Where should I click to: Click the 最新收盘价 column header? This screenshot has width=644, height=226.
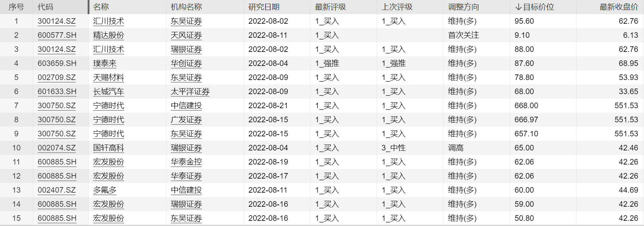point(619,7)
